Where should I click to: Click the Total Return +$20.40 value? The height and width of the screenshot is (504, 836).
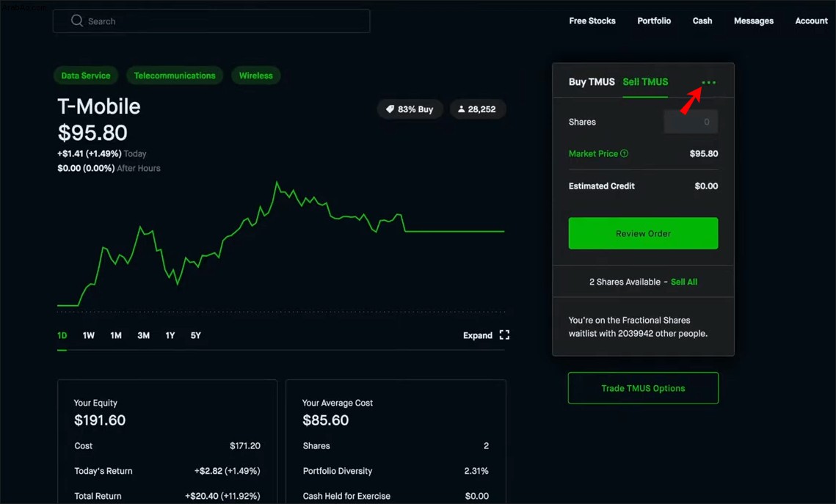click(222, 496)
